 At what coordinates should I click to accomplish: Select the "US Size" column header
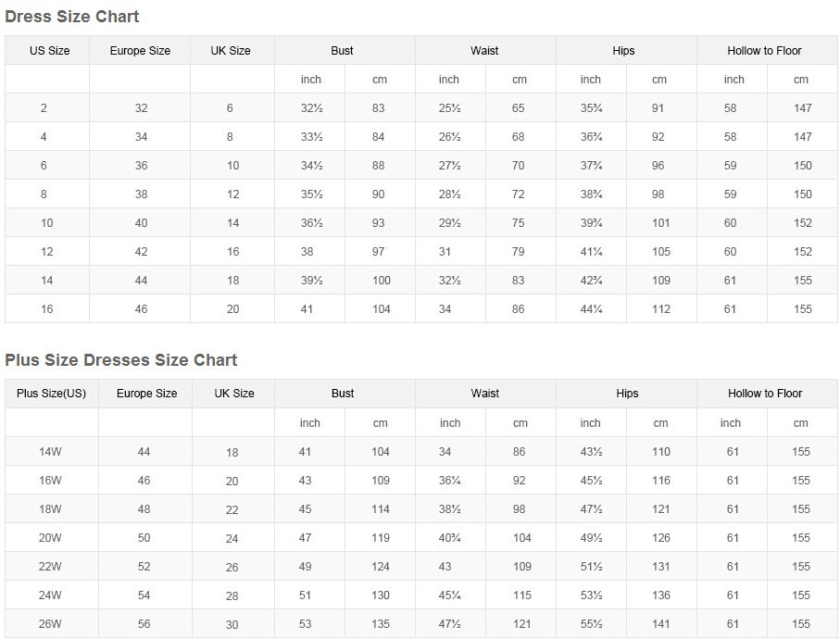pos(49,51)
